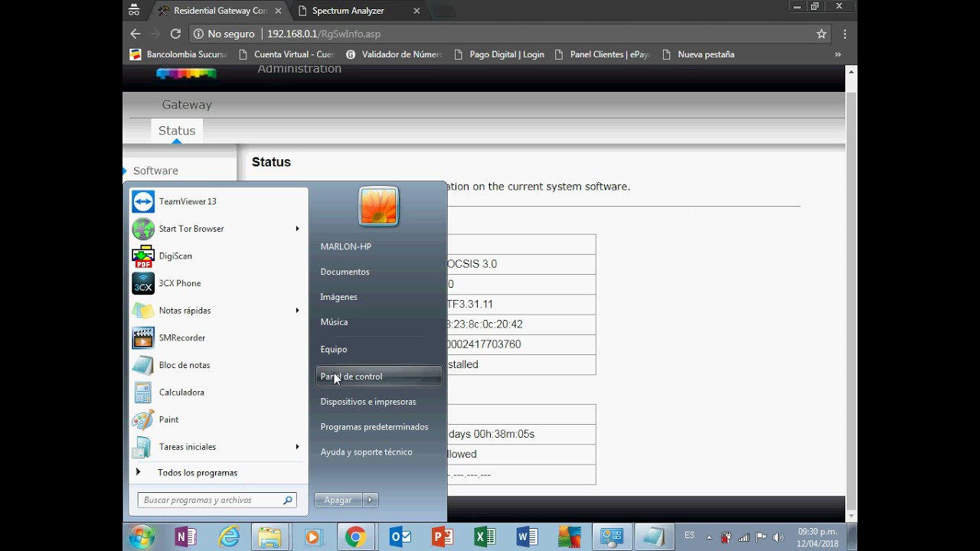980x551 pixels.
Task: Open Bancolombia Sucursal bookmark
Action: coord(178,54)
